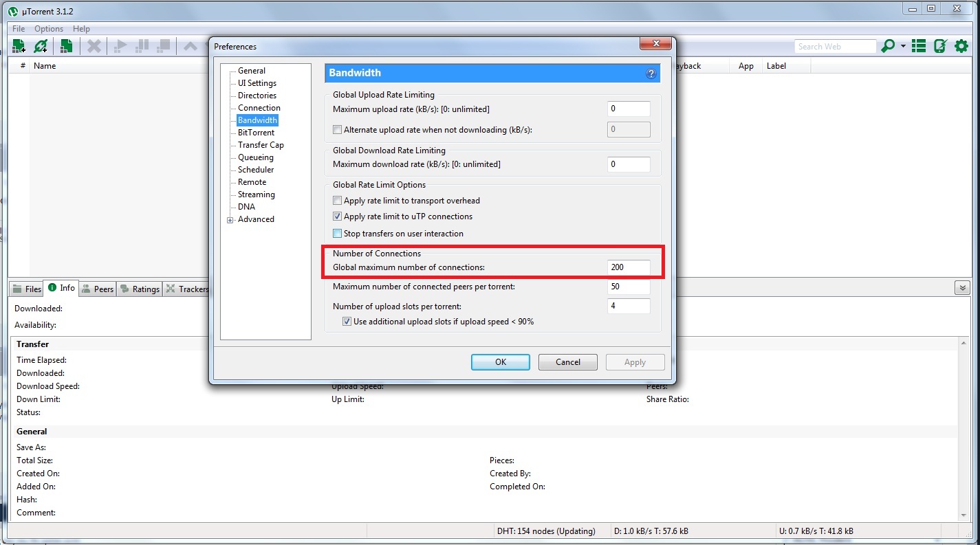980x545 pixels.
Task: Click the Start torrent play icon
Action: 120,46
